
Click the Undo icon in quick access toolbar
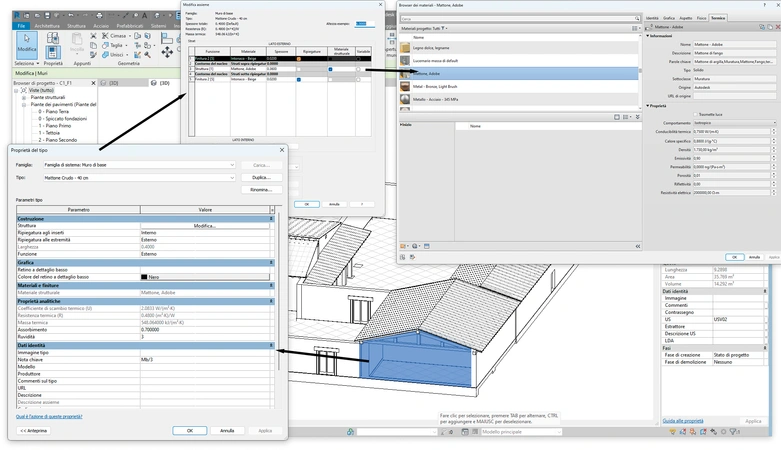tap(71, 16)
